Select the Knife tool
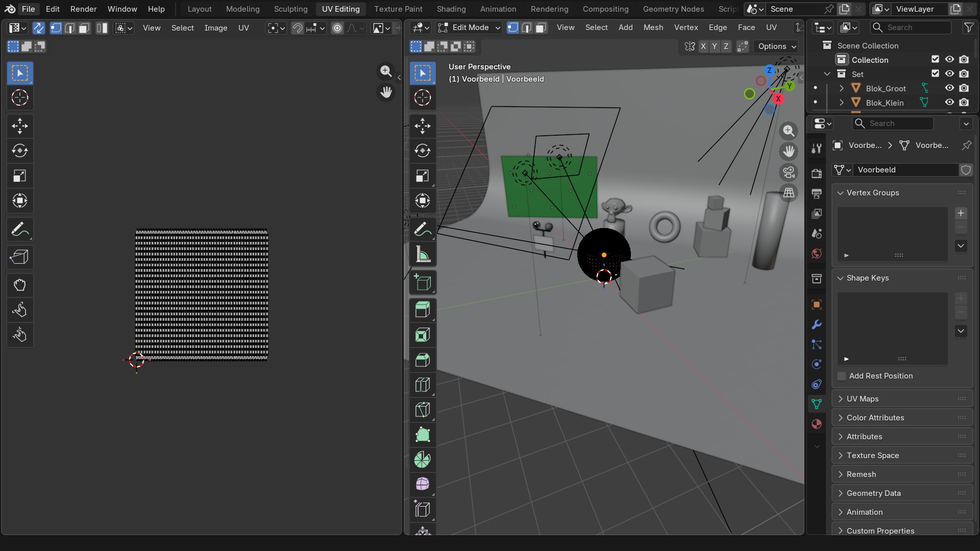 [423, 410]
